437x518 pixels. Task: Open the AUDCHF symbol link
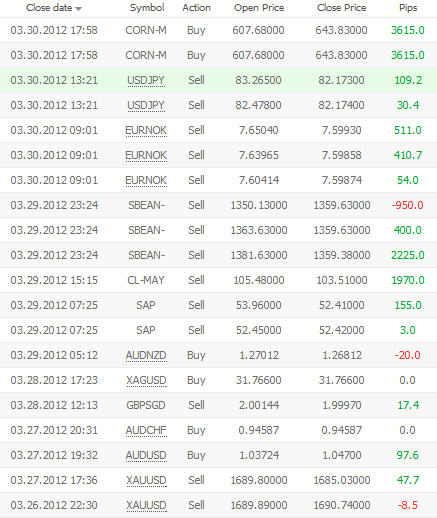146,430
